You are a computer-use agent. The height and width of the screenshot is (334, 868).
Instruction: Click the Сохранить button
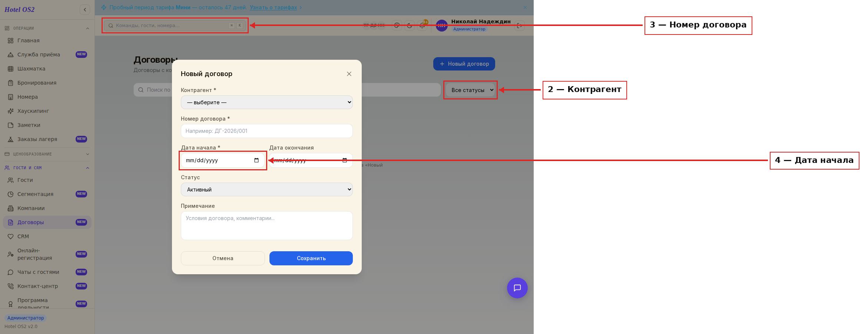(311, 258)
